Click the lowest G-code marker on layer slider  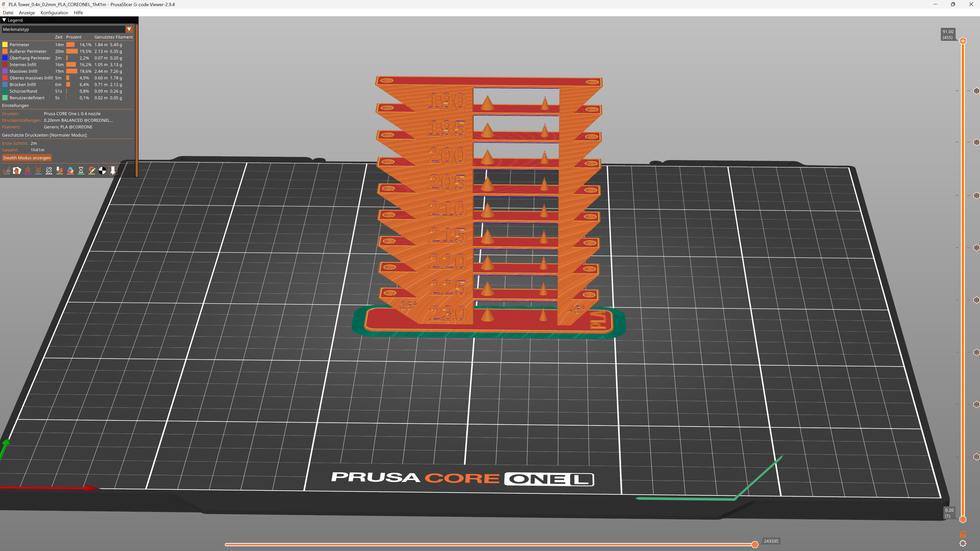point(976,457)
